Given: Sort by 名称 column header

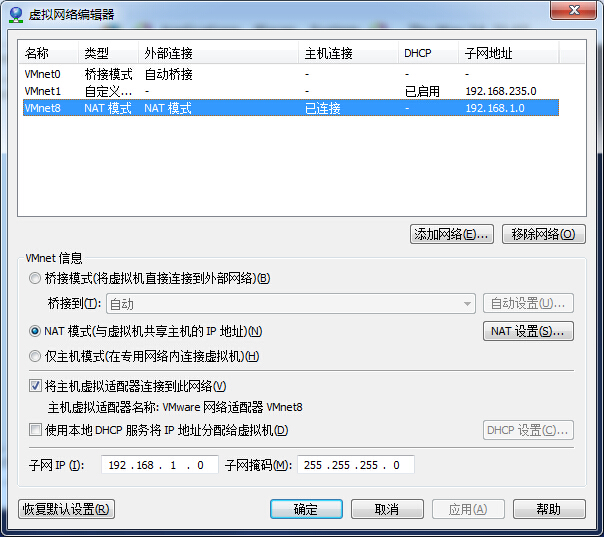Looking at the screenshot, I should click(49, 53).
